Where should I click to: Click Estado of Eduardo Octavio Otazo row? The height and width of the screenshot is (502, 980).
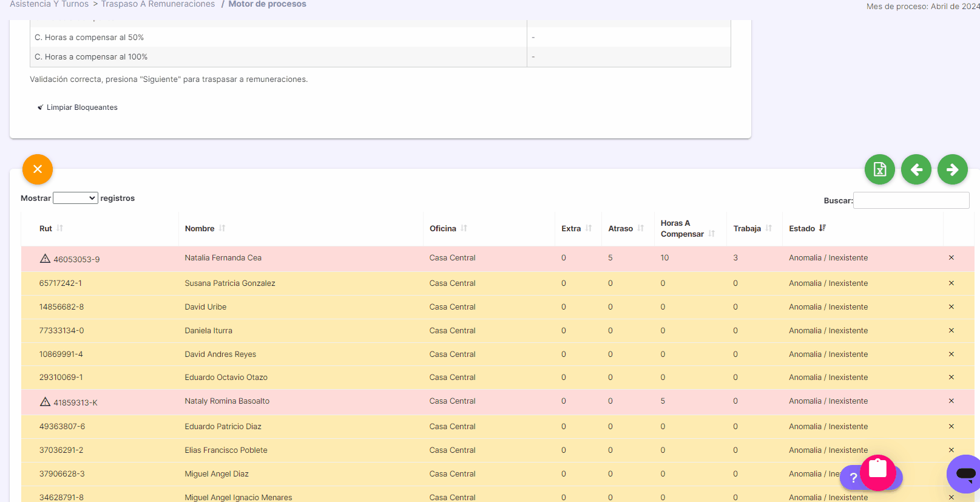tap(828, 378)
